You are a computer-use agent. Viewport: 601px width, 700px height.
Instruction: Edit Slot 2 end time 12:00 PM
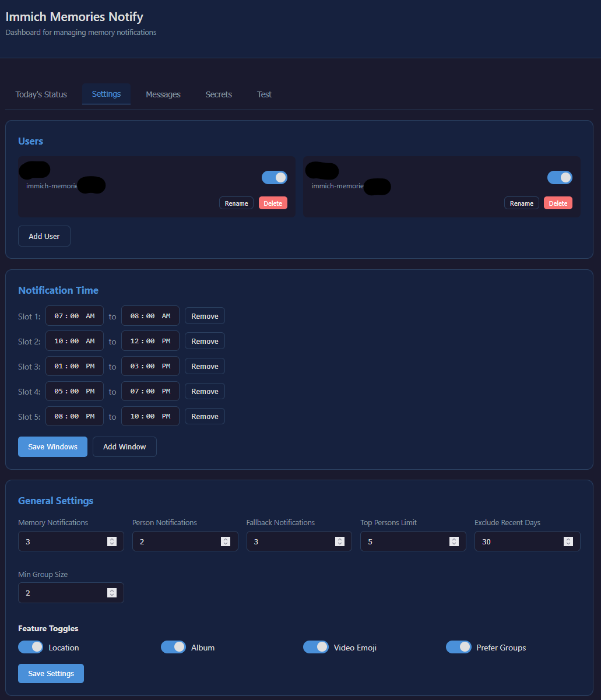click(150, 341)
